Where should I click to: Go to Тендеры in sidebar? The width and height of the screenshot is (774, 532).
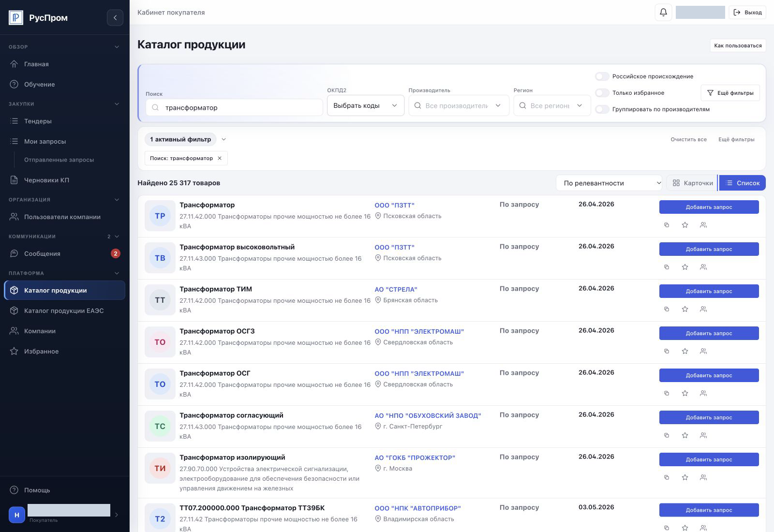[x=64, y=121]
